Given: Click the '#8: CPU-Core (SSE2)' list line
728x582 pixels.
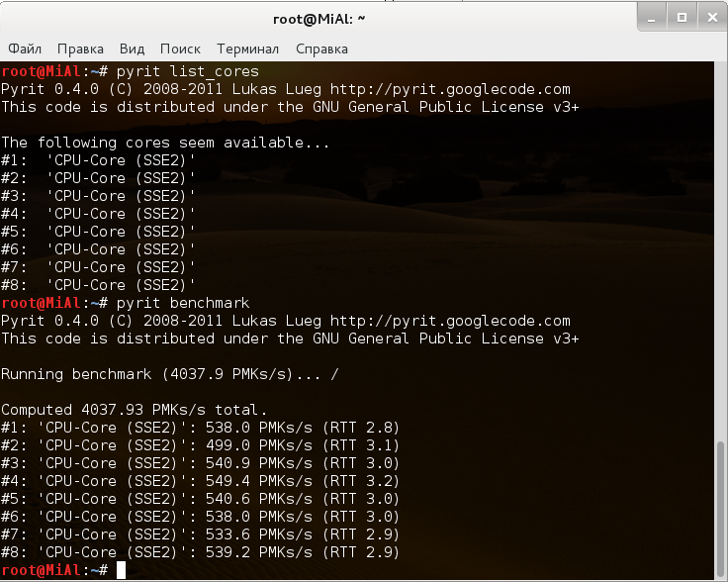Looking at the screenshot, I should pyautogui.click(x=98, y=285).
